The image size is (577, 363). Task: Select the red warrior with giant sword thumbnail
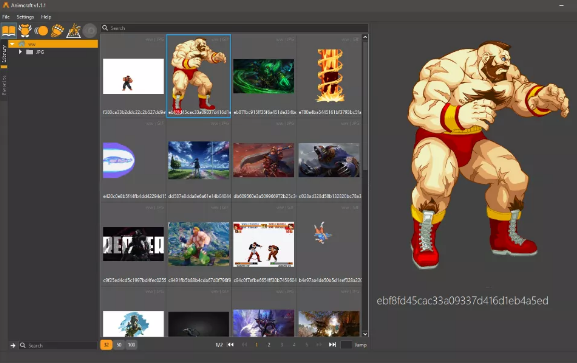pyautogui.click(x=263, y=160)
